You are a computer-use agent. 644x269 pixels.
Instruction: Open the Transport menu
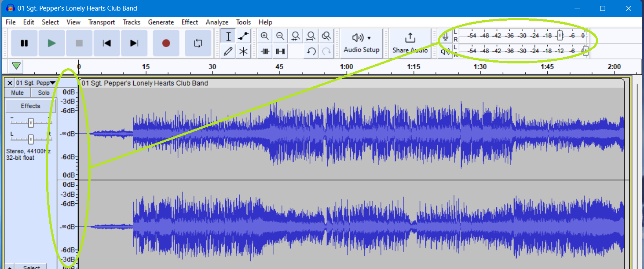click(x=102, y=22)
